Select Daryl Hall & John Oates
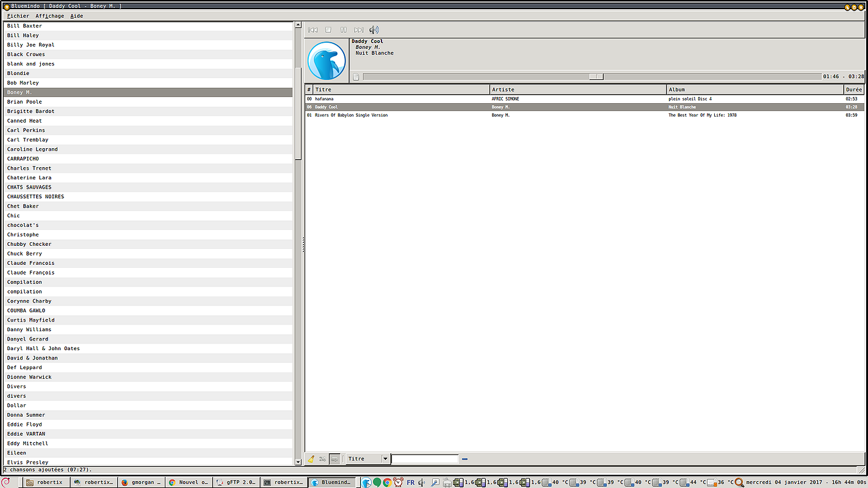 (x=148, y=348)
